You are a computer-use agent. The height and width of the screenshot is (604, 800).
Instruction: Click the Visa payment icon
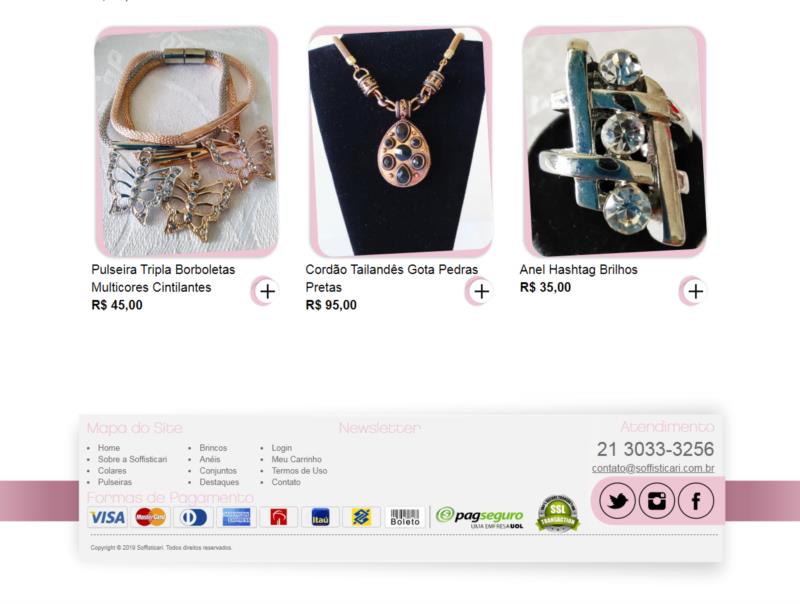(107, 517)
